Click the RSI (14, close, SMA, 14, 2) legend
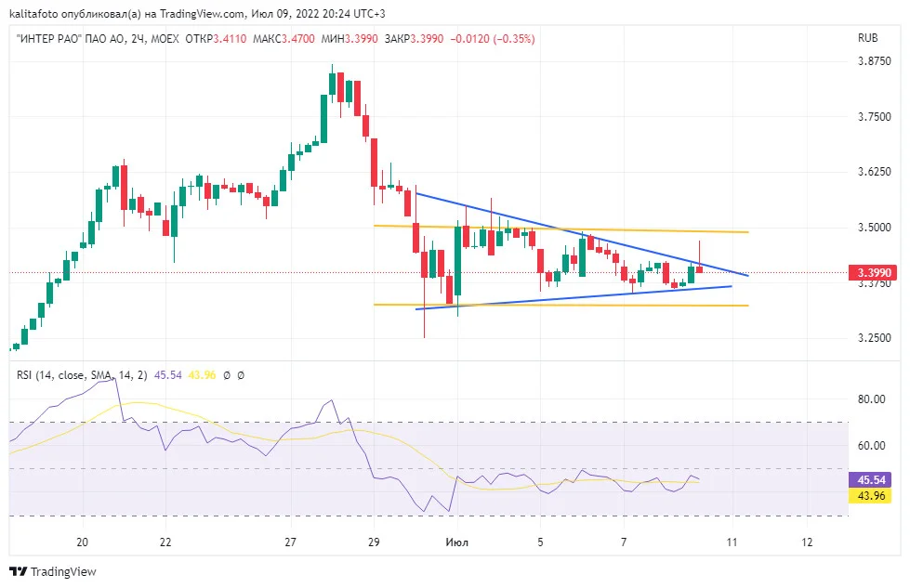This screenshot has width=910, height=588. (x=82, y=375)
